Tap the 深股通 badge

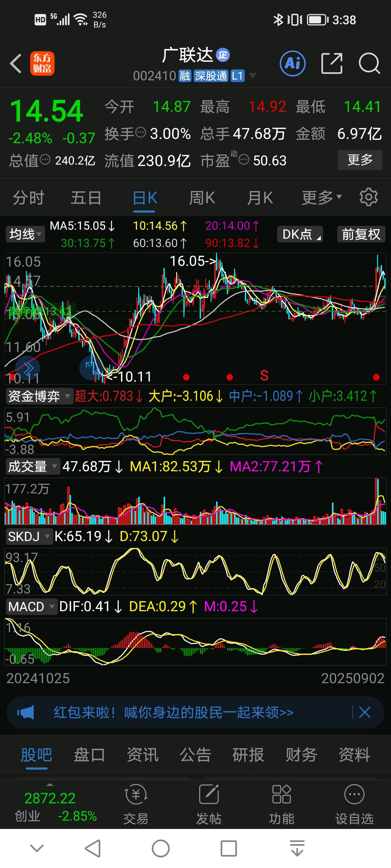click(211, 76)
